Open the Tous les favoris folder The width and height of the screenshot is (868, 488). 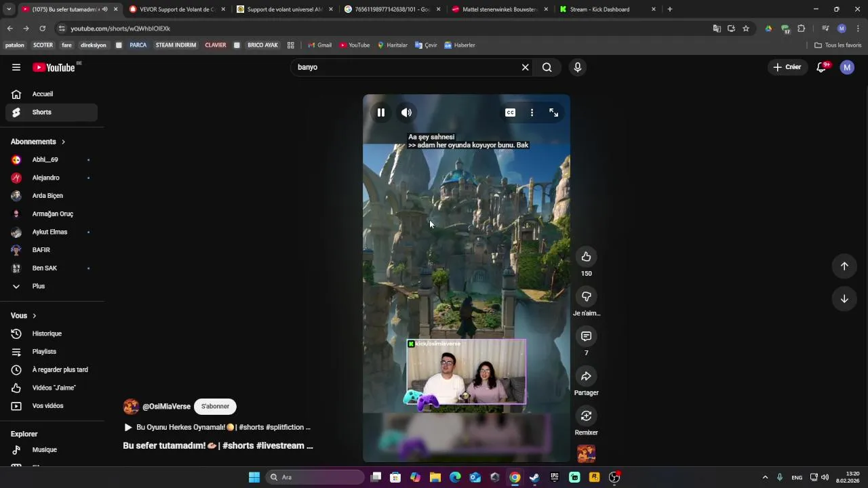[838, 45]
